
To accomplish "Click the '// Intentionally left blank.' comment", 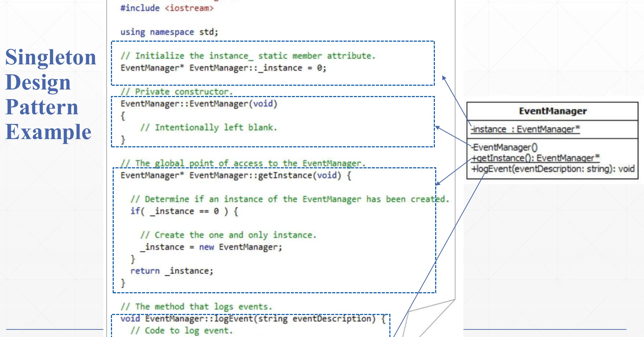I will [x=208, y=127].
